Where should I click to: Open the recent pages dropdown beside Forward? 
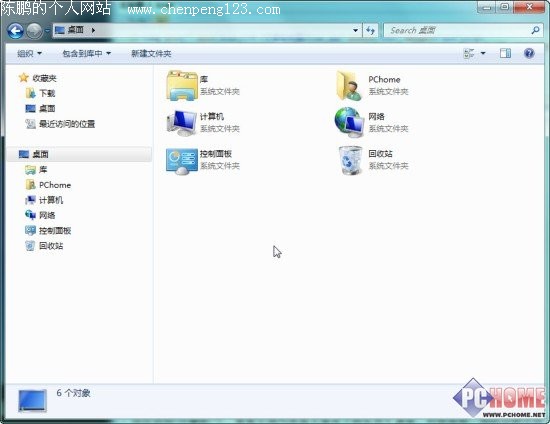tap(47, 31)
